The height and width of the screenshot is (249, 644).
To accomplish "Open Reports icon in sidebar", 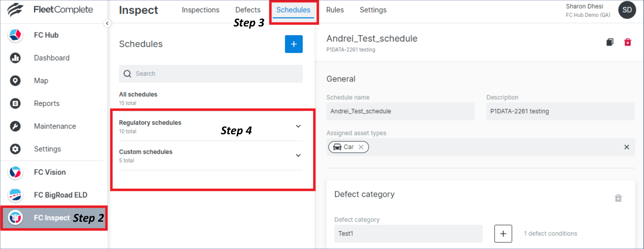I will [x=16, y=103].
